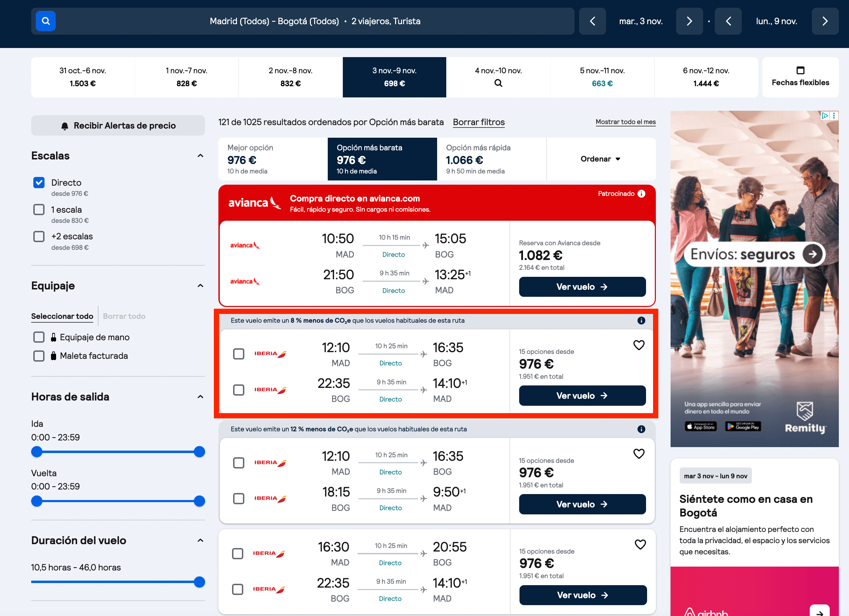Select the 5 nov.-11 nov. 663 € tab

[x=602, y=77]
